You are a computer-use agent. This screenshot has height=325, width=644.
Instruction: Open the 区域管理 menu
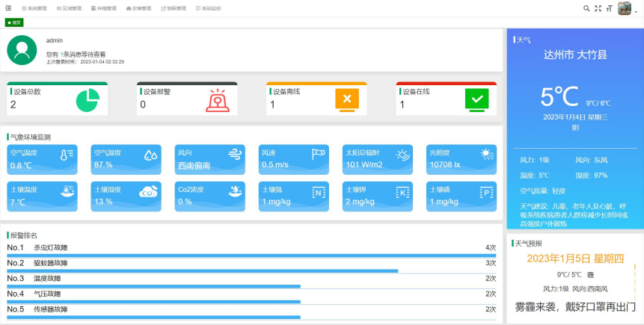pyautogui.click(x=70, y=8)
